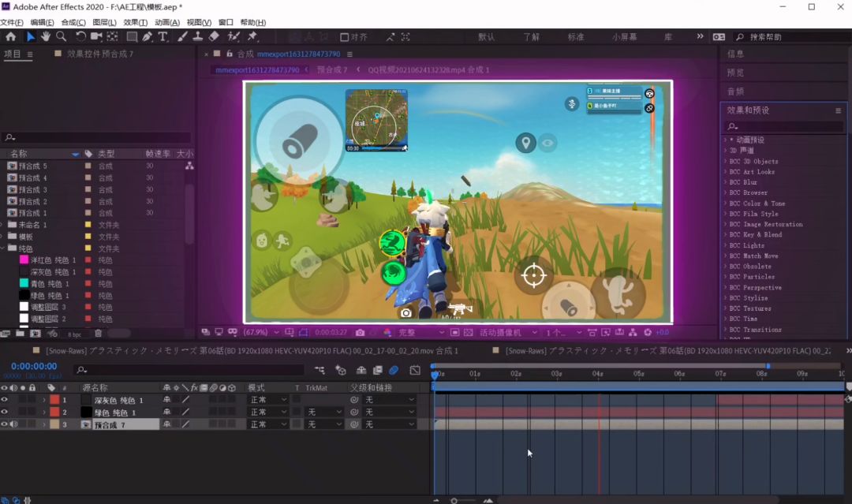Open blend mode dropdown for 预合成 7
Screen dimensions: 852x504
(267, 424)
